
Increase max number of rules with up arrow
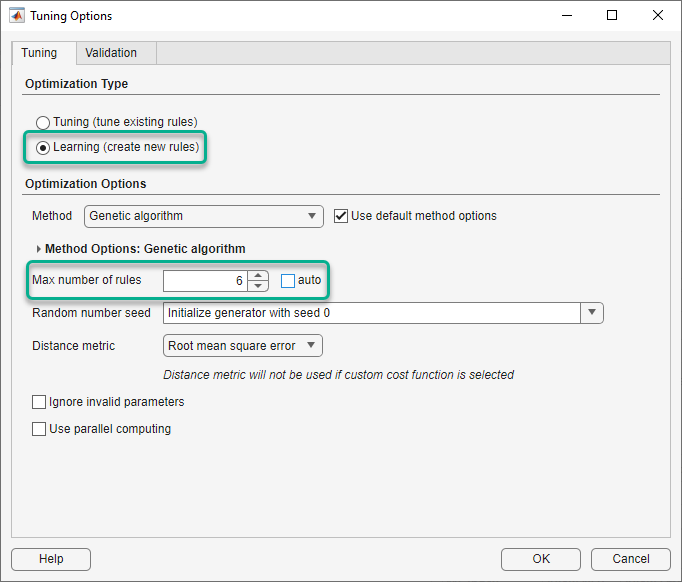coord(258,276)
